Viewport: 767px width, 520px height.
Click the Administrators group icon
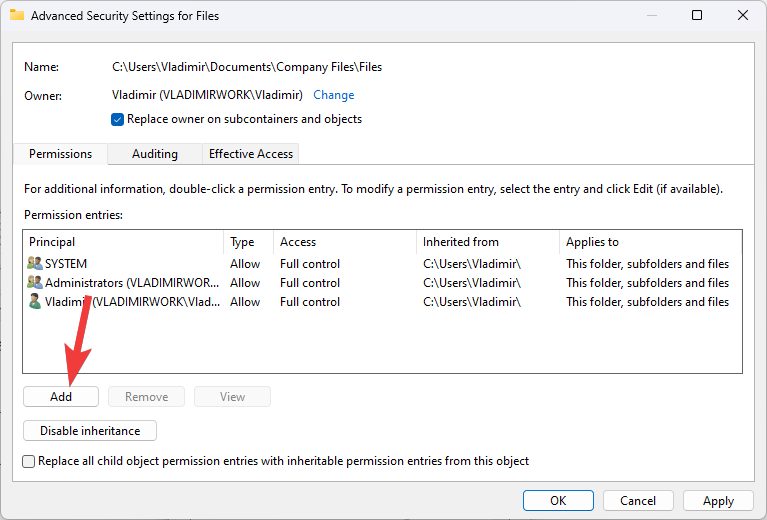click(35, 283)
